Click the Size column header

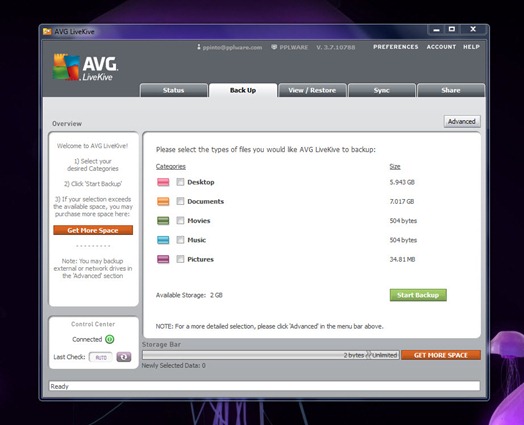(x=395, y=166)
